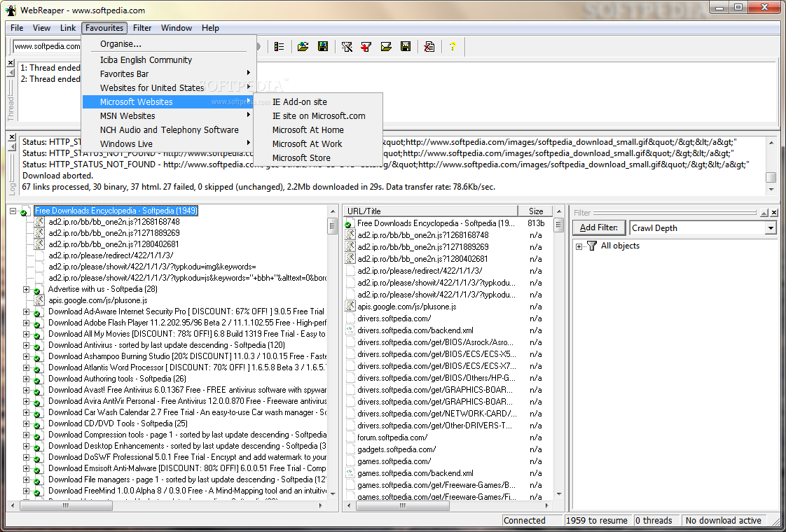The width and height of the screenshot is (786, 532).
Task: Click icon of ad2.ip.ro/bb/bb_one2n.js?1280402681 in left tree
Action: [x=39, y=244]
